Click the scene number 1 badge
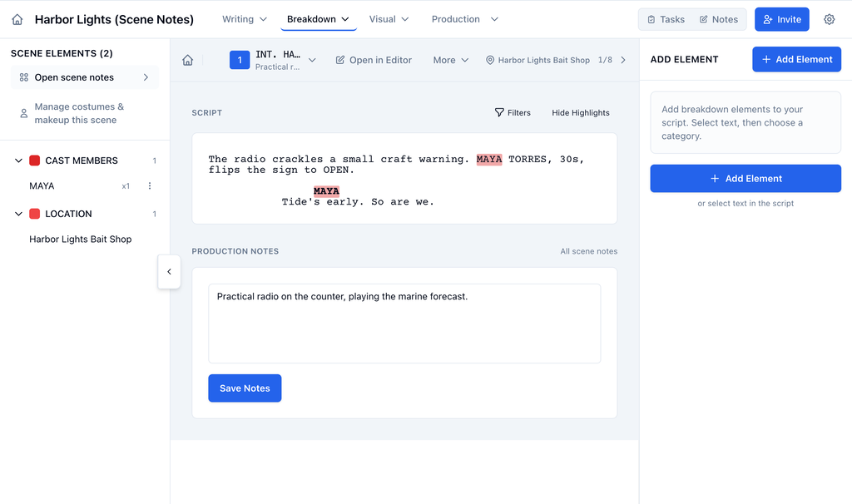The image size is (852, 504). click(240, 60)
